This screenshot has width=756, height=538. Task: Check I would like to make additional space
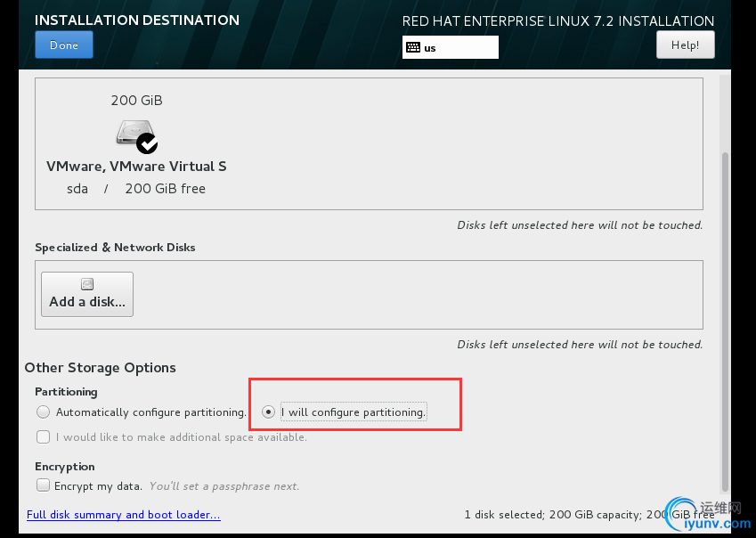pyautogui.click(x=44, y=437)
